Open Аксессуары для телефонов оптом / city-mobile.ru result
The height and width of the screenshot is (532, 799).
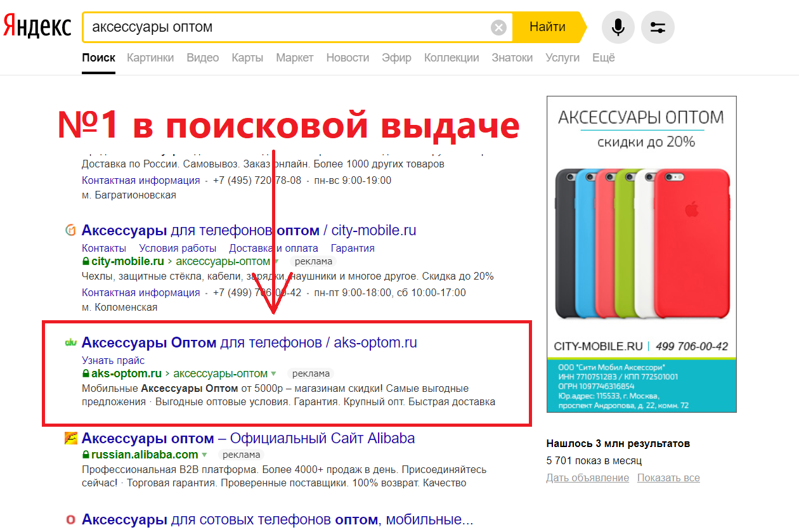click(249, 230)
